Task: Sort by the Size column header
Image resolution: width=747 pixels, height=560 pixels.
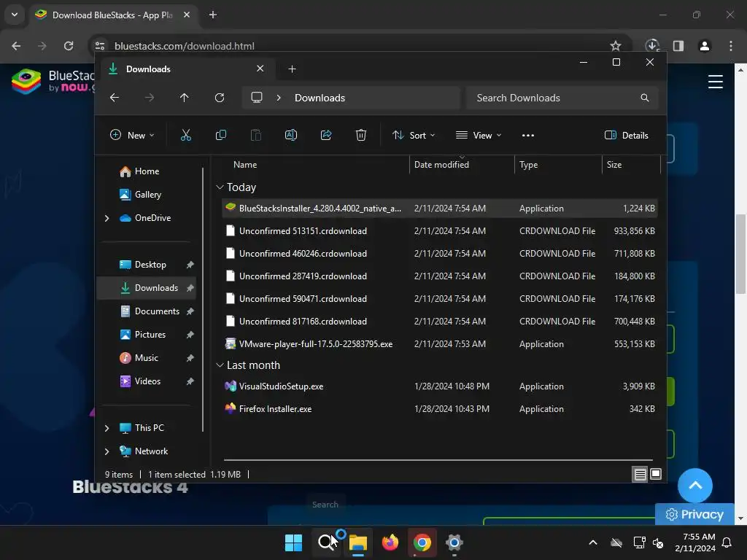Action: click(x=631, y=165)
